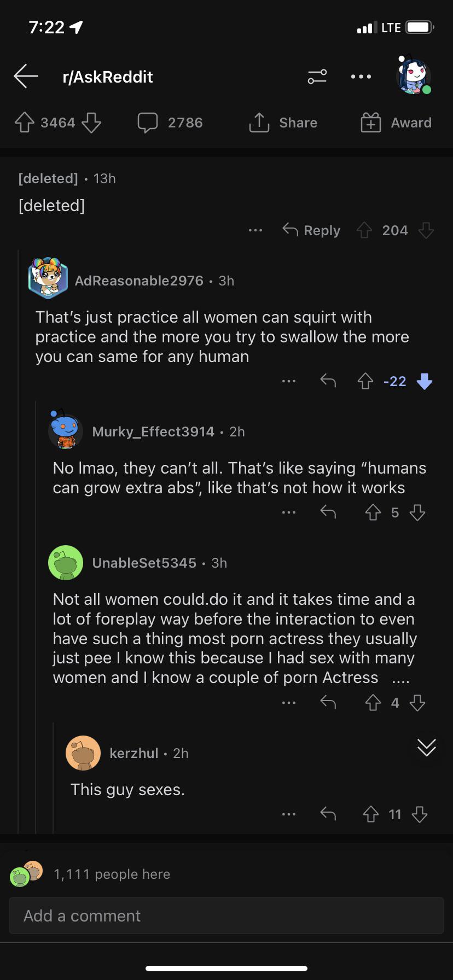Open kerzhul's user profile
Image resolution: width=453 pixels, height=980 pixels.
[x=134, y=753]
